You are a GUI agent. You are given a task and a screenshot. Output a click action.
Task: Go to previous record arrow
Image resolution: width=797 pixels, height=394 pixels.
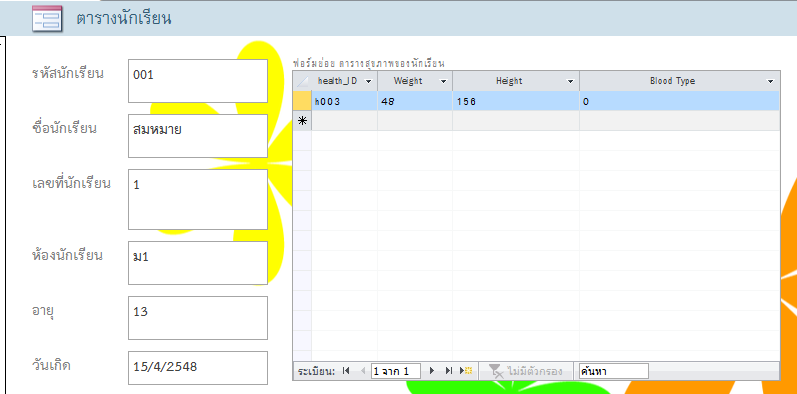tap(363, 371)
